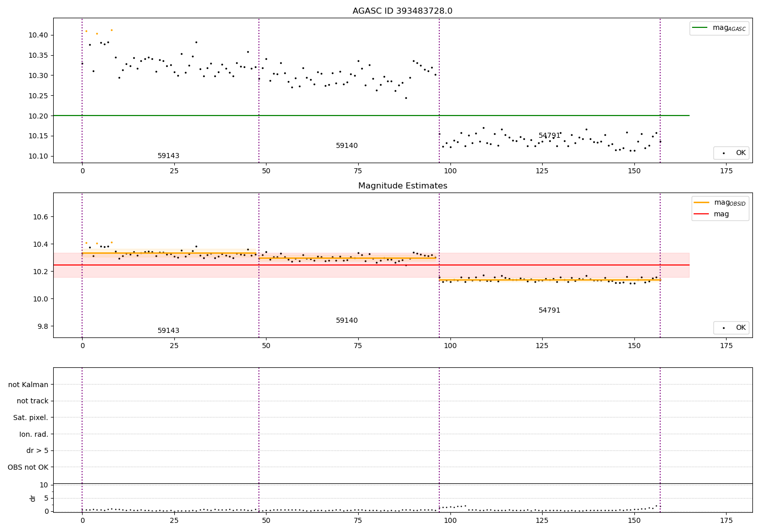Image resolution: width=760 pixels, height=532 pixels.
Task: Click the '10.6' y-tick in Magnitude Estimates plot
Action: (41, 217)
